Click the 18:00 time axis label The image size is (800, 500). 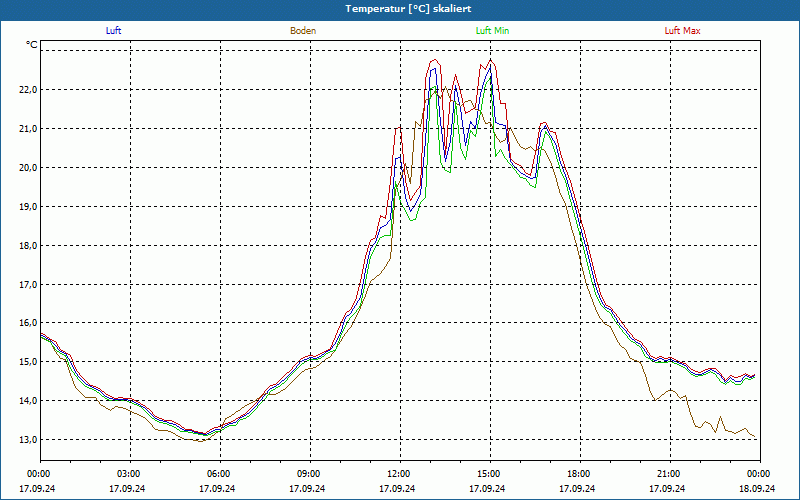(x=579, y=474)
